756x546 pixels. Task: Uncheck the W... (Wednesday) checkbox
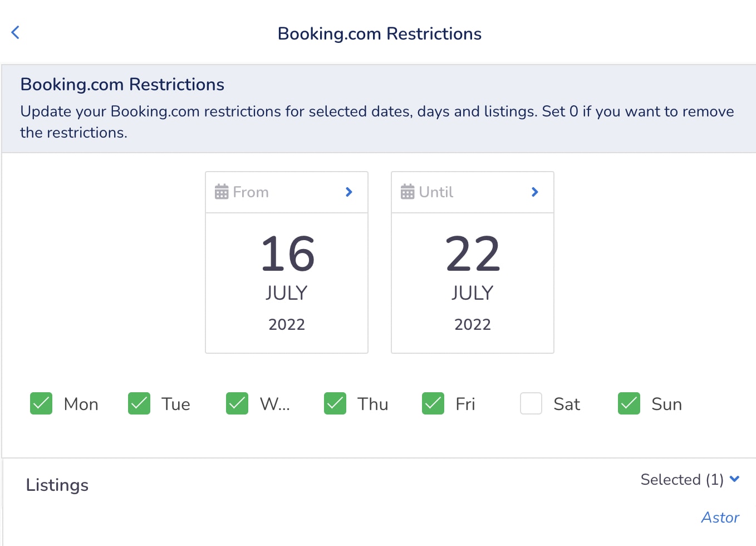(x=237, y=403)
